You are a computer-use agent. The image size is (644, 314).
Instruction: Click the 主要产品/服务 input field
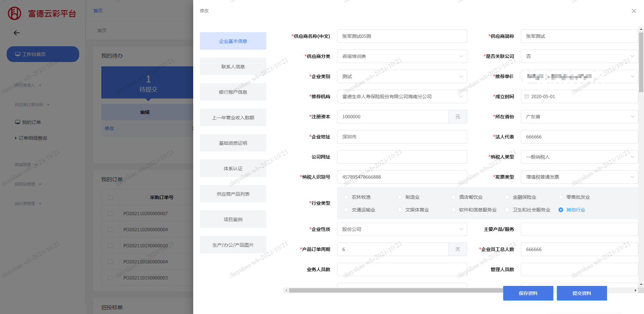579,229
